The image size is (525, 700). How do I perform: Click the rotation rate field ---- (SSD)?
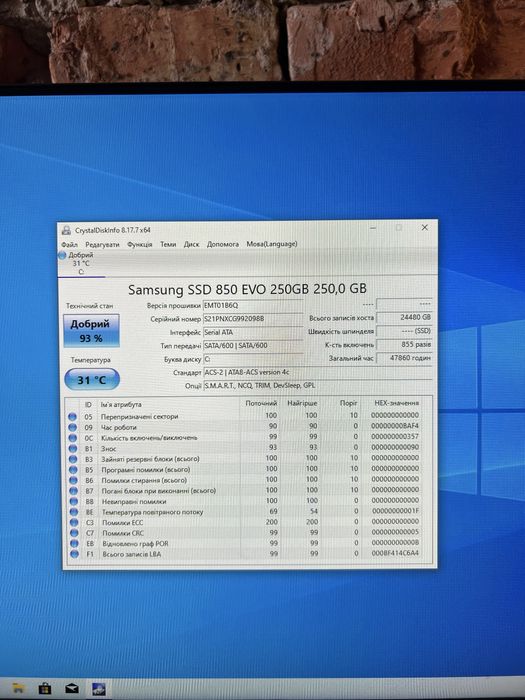coord(404,331)
